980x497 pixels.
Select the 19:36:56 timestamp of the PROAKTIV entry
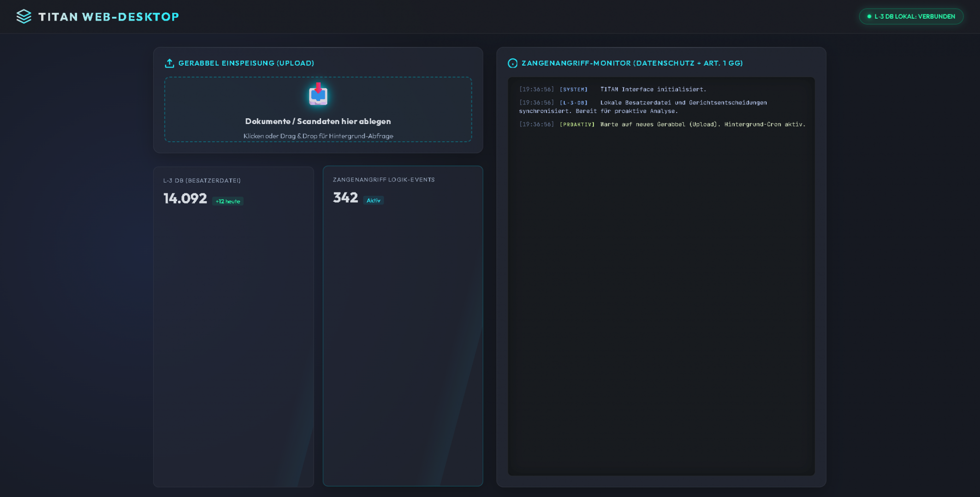click(535, 124)
